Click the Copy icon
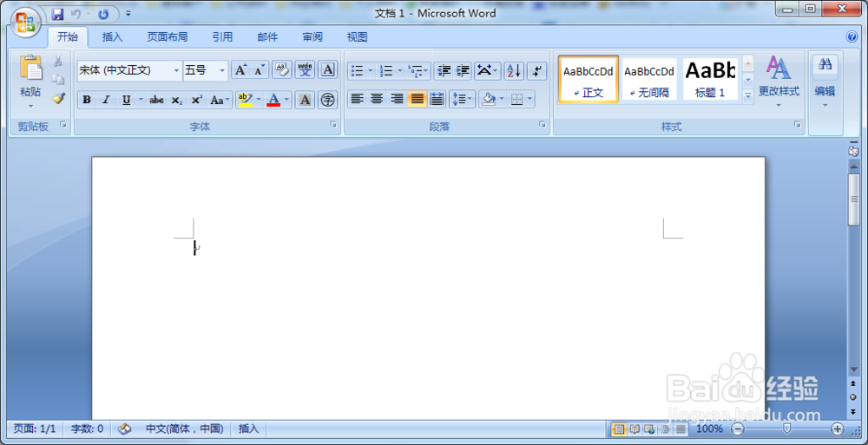The image size is (868, 445). tap(57, 80)
